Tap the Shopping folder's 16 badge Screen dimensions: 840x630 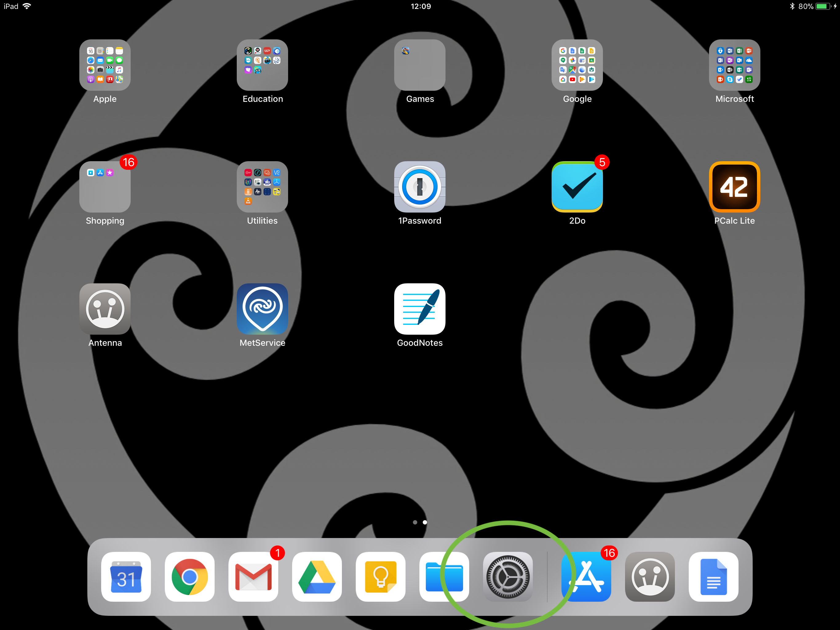[128, 162]
